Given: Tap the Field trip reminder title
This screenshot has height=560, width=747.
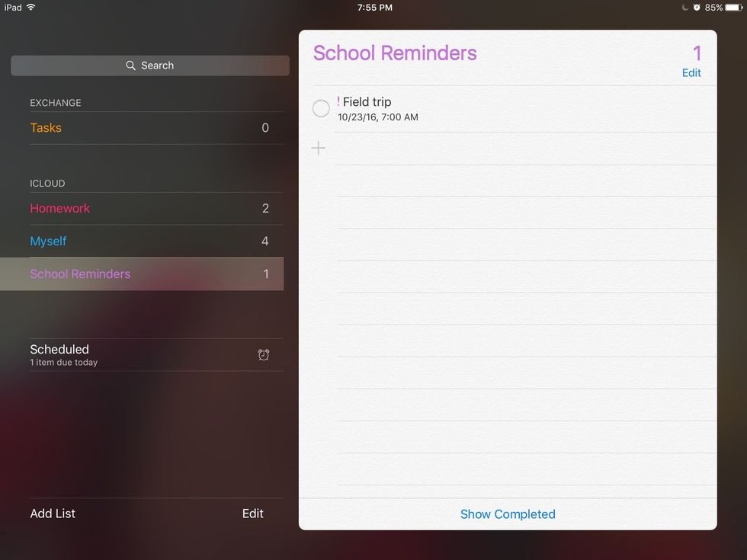Looking at the screenshot, I should (367, 102).
